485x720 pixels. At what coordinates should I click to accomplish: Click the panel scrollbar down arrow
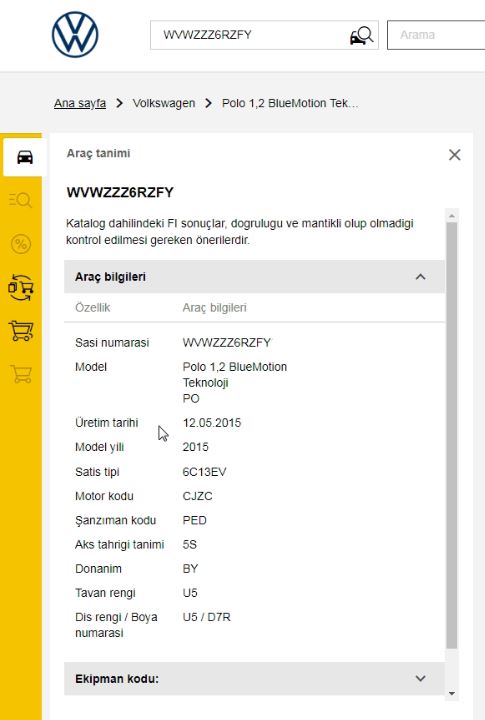pyautogui.click(x=452, y=693)
